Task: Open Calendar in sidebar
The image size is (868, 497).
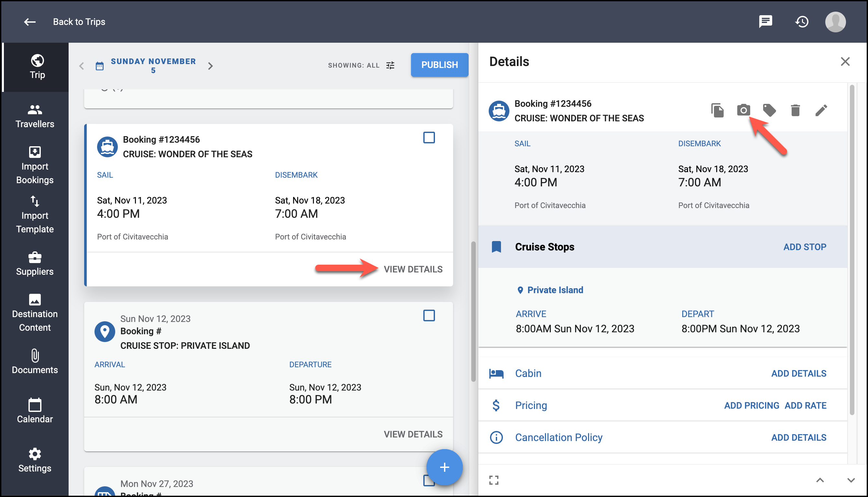Action: pyautogui.click(x=35, y=411)
